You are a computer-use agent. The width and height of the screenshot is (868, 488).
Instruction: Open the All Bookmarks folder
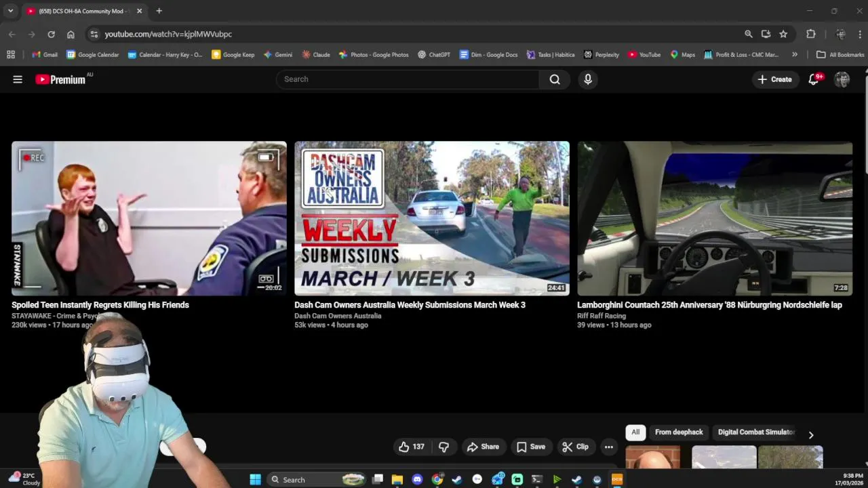pyautogui.click(x=840, y=55)
